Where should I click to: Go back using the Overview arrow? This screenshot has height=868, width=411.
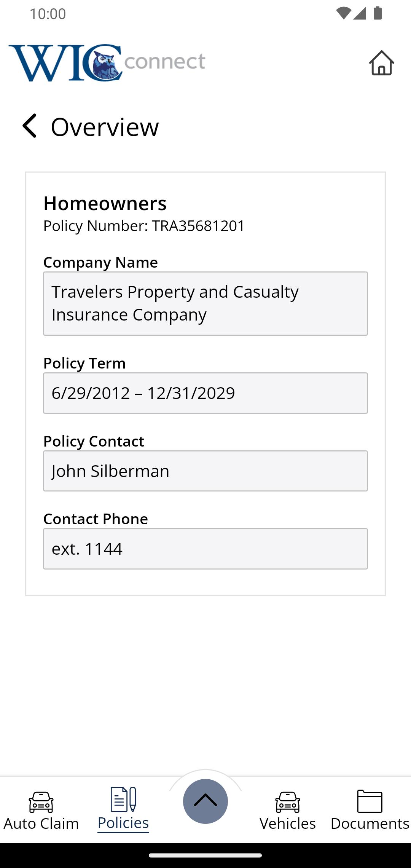click(x=30, y=126)
